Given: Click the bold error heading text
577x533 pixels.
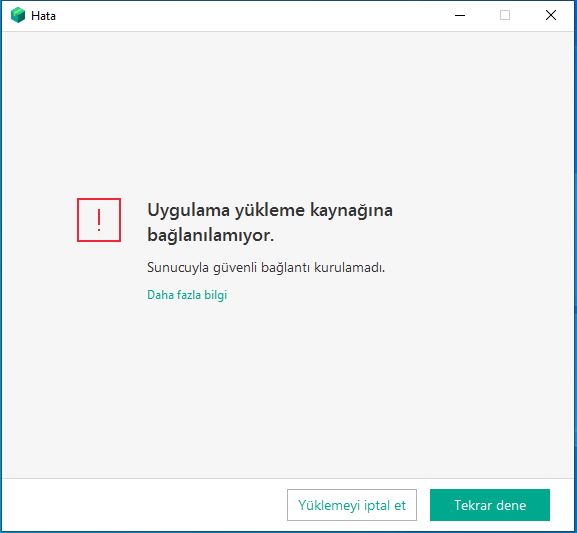Looking at the screenshot, I should click(270, 222).
